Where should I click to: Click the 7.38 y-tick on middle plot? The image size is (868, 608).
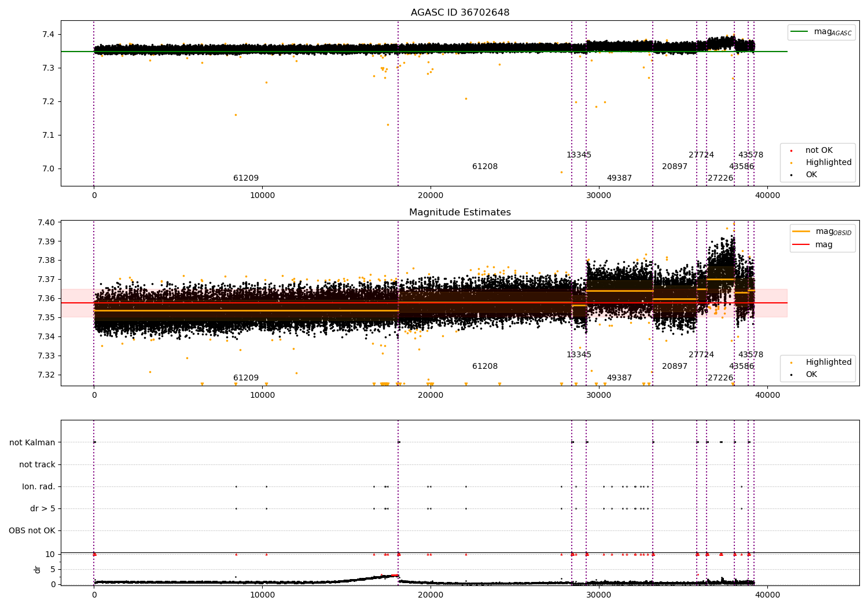coord(46,260)
